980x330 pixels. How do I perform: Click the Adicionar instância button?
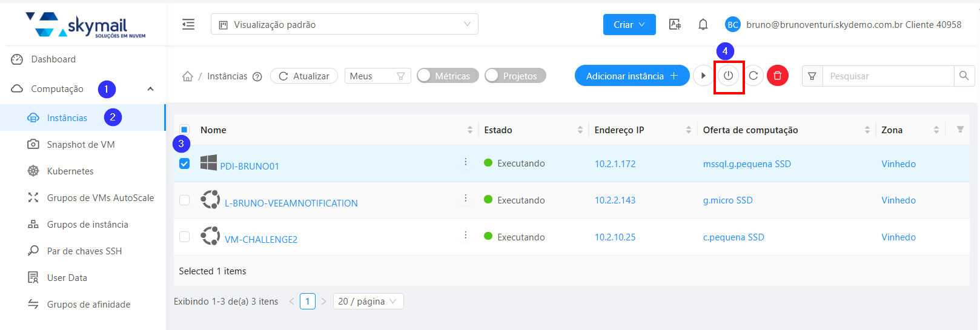(x=631, y=76)
